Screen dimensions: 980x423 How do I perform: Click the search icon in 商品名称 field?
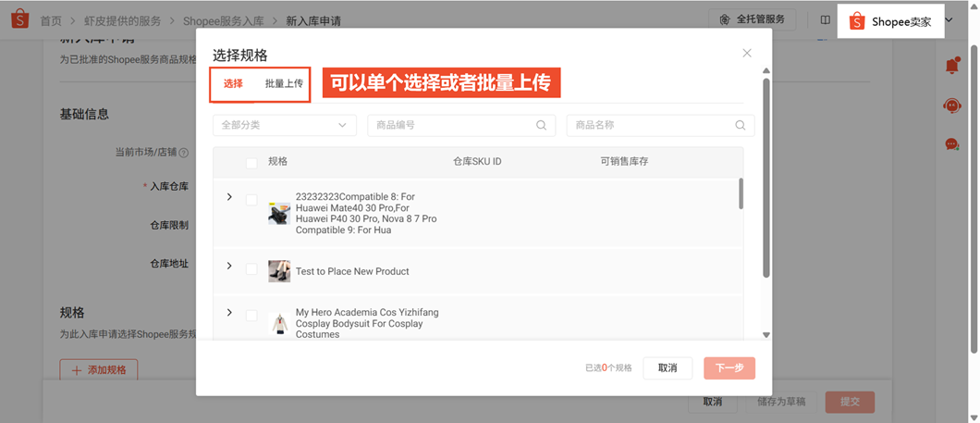pos(741,125)
